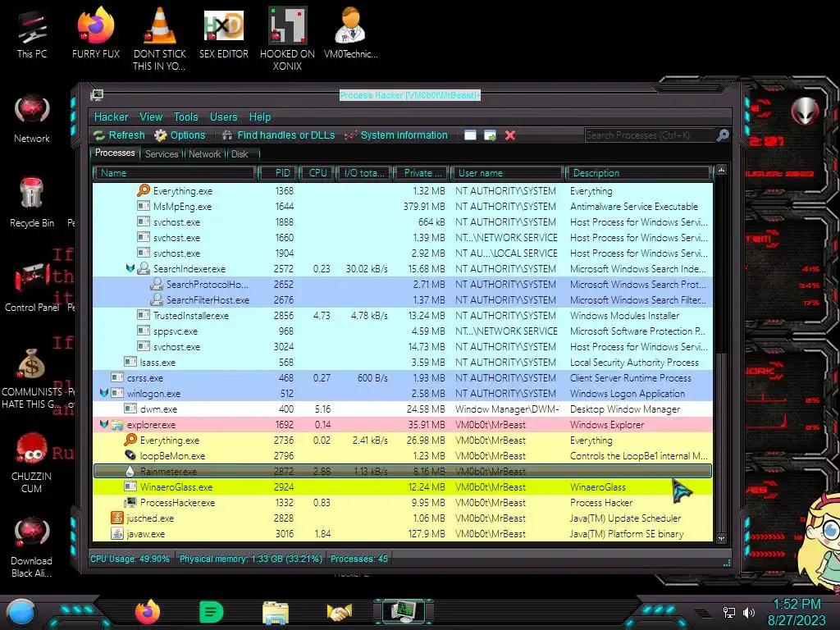Switch to the Disk tab

(x=240, y=154)
